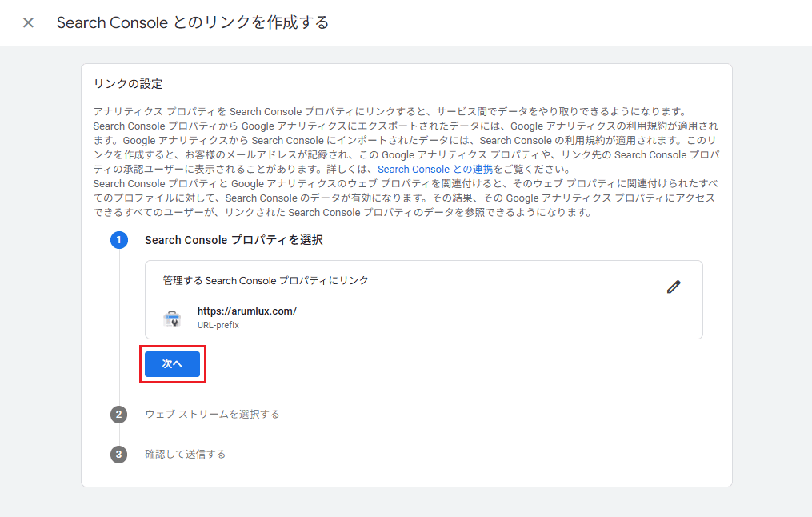
Task: Expand the ウェブ ストリームを選択する step
Action: (x=212, y=414)
